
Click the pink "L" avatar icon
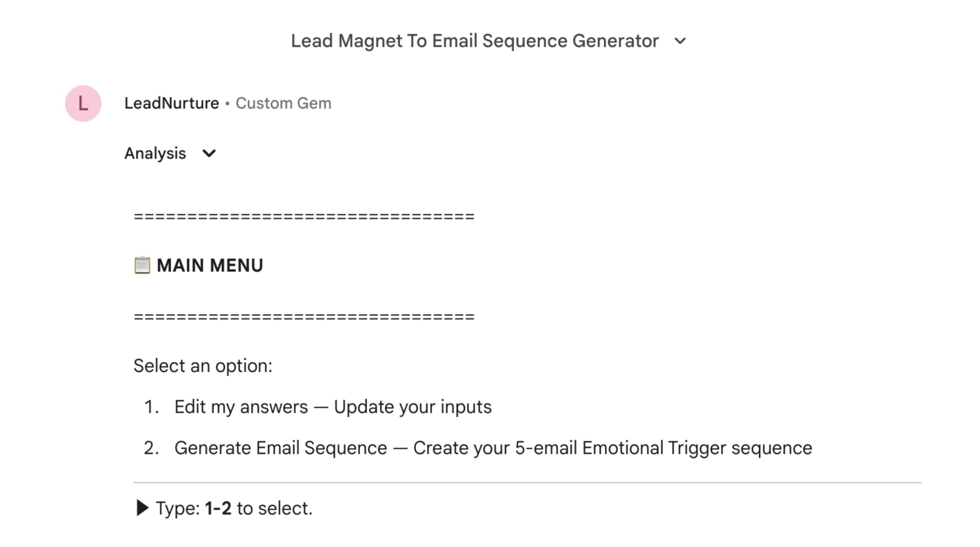point(83,103)
